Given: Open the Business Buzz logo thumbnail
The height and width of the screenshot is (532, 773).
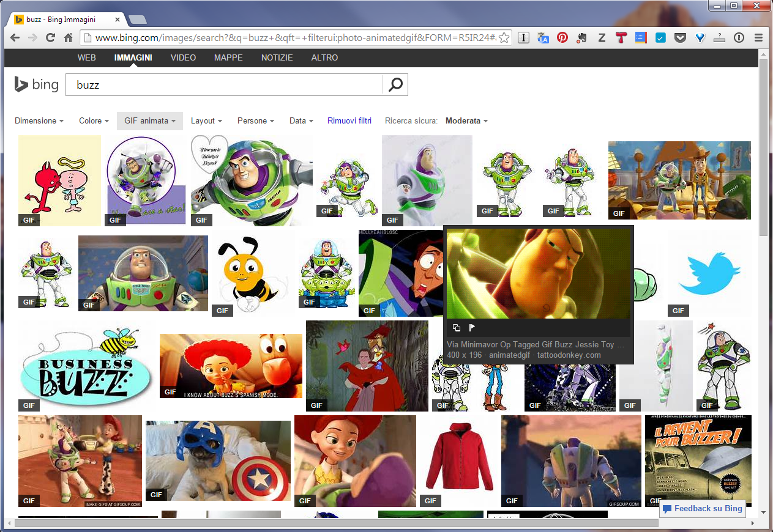Looking at the screenshot, I should [x=85, y=366].
